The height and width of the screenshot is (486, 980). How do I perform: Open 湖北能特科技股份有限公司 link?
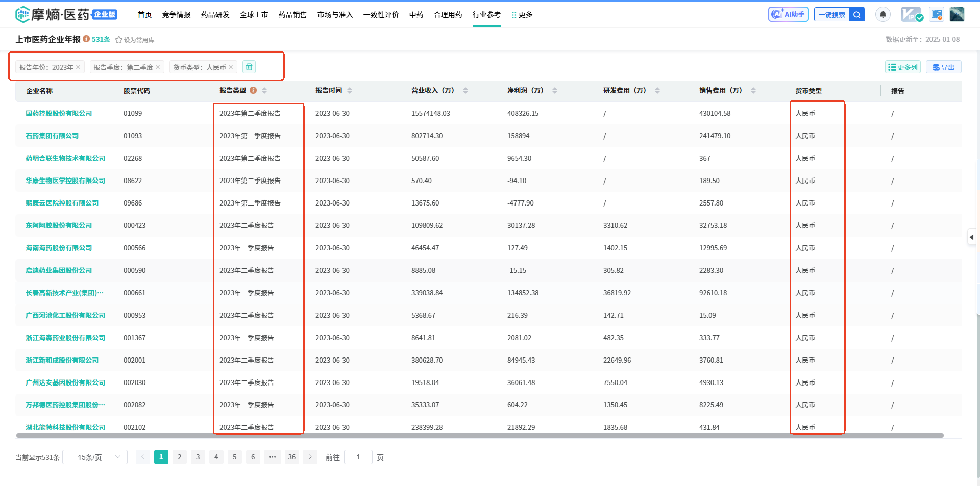click(x=65, y=427)
